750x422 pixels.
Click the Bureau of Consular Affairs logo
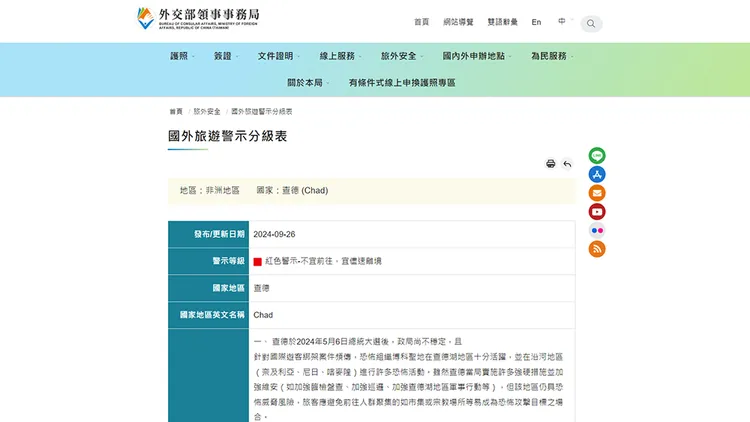pyautogui.click(x=198, y=19)
